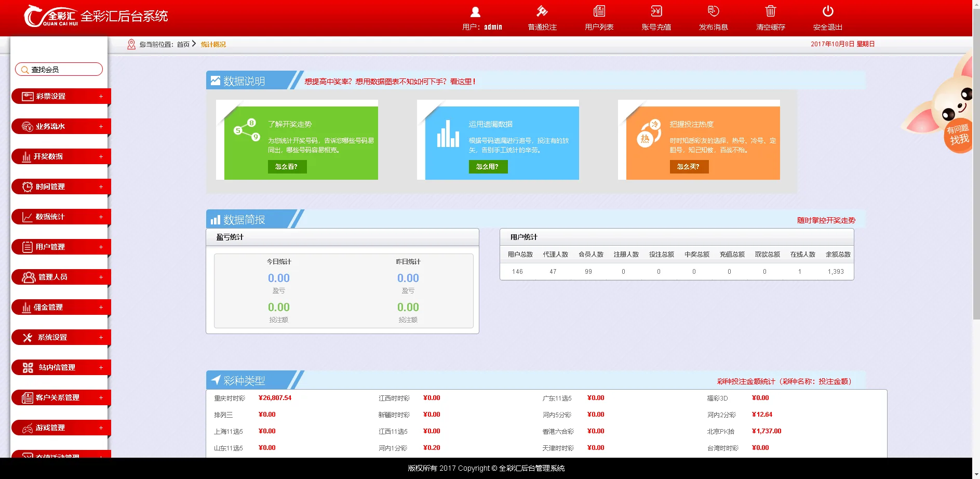Expand 业务流水 with its plus sign
980x479 pixels.
[101, 126]
